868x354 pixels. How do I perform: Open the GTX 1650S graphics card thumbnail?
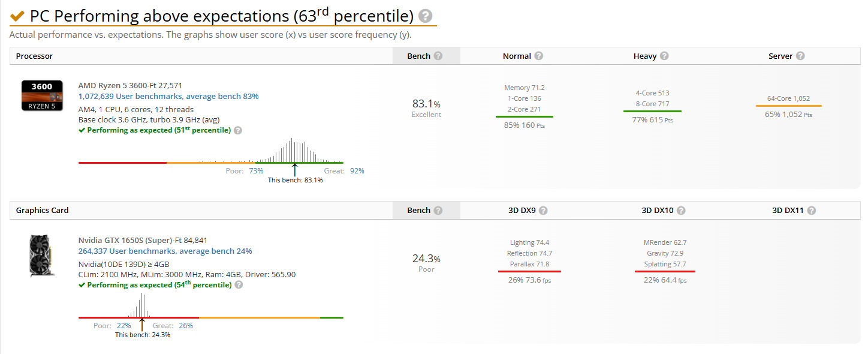point(41,256)
